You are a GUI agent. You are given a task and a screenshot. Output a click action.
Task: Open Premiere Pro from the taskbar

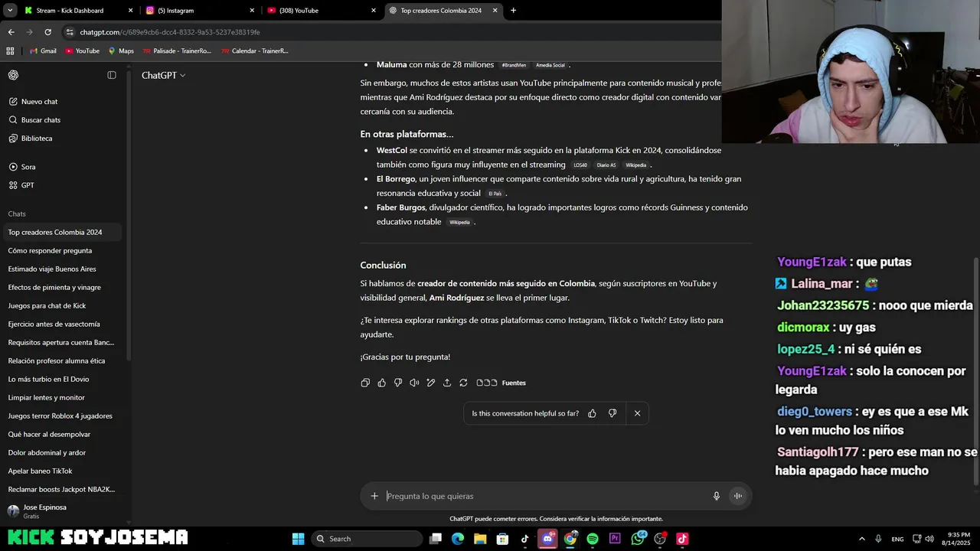coord(615,539)
